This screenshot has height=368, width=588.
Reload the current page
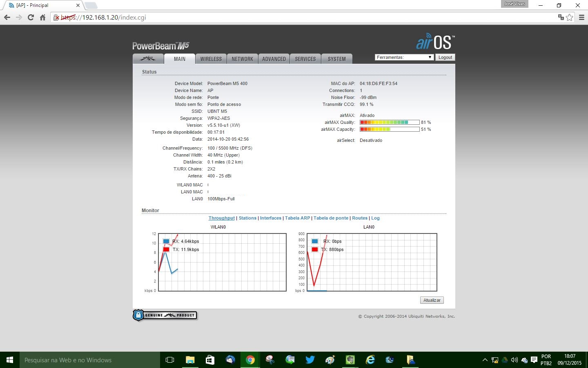pyautogui.click(x=31, y=18)
